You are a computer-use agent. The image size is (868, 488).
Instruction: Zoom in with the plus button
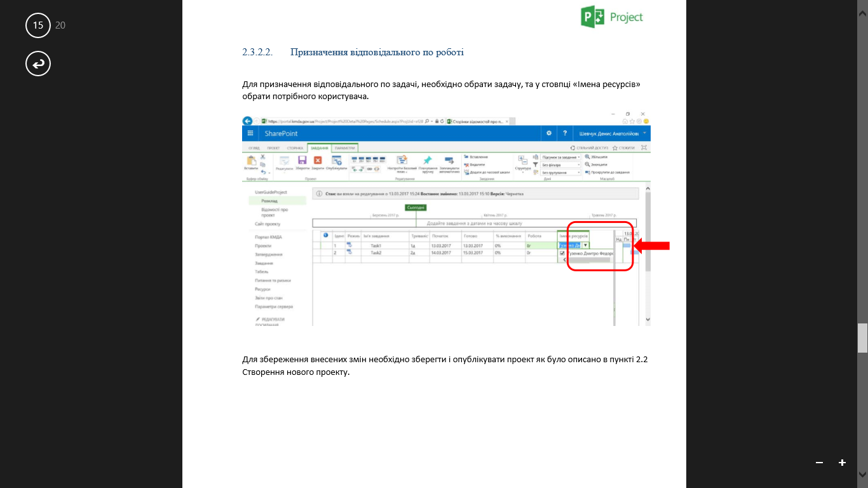click(x=842, y=463)
